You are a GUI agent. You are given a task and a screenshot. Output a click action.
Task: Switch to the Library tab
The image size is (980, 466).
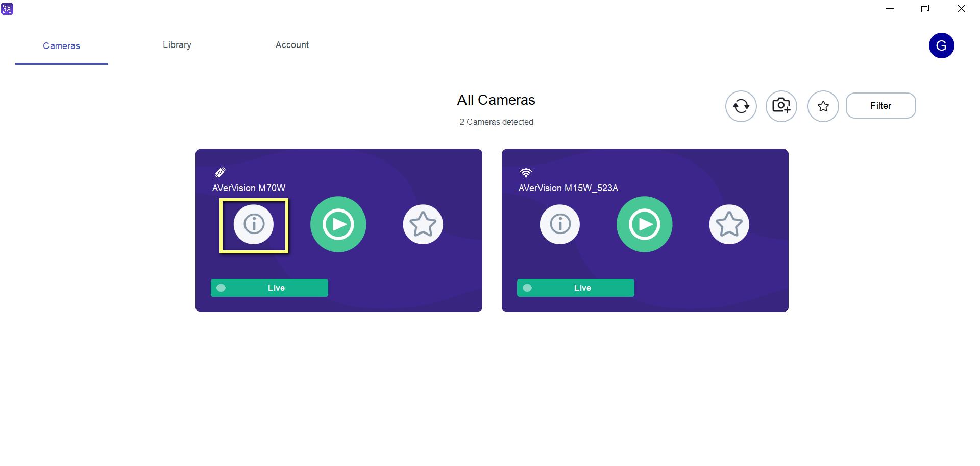[177, 45]
